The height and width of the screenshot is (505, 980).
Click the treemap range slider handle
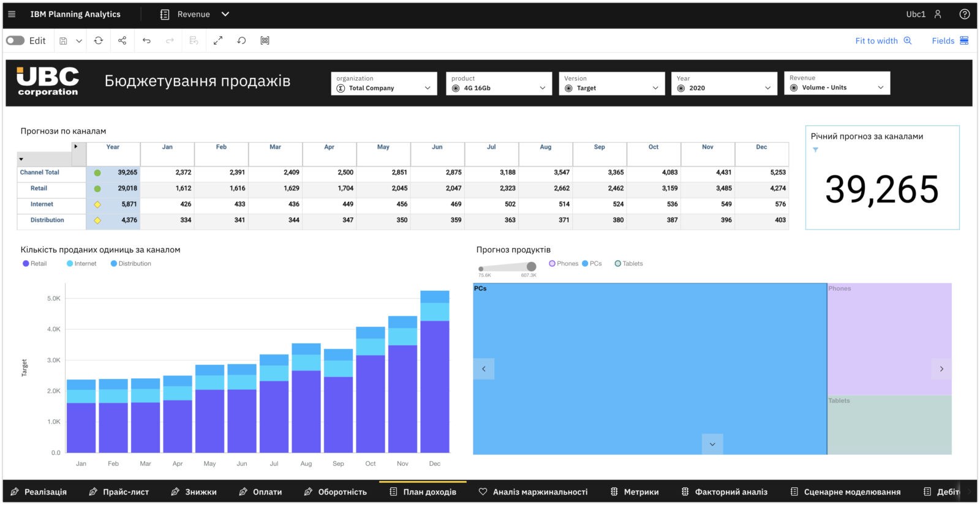point(531,266)
